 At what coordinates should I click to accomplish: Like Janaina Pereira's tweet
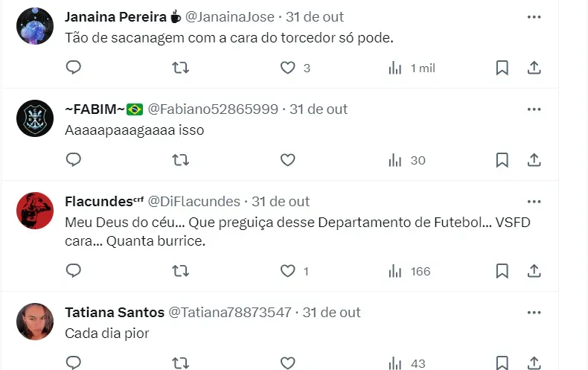(x=287, y=68)
